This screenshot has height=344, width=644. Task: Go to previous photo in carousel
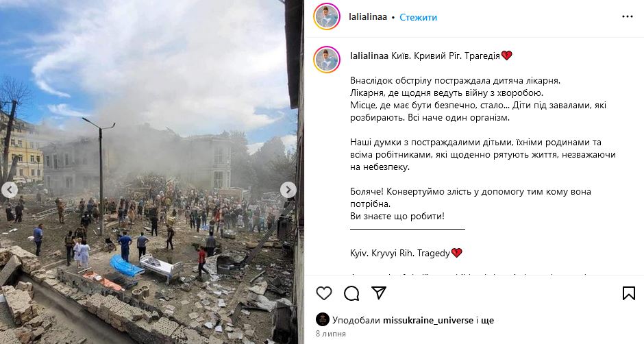[x=10, y=190]
